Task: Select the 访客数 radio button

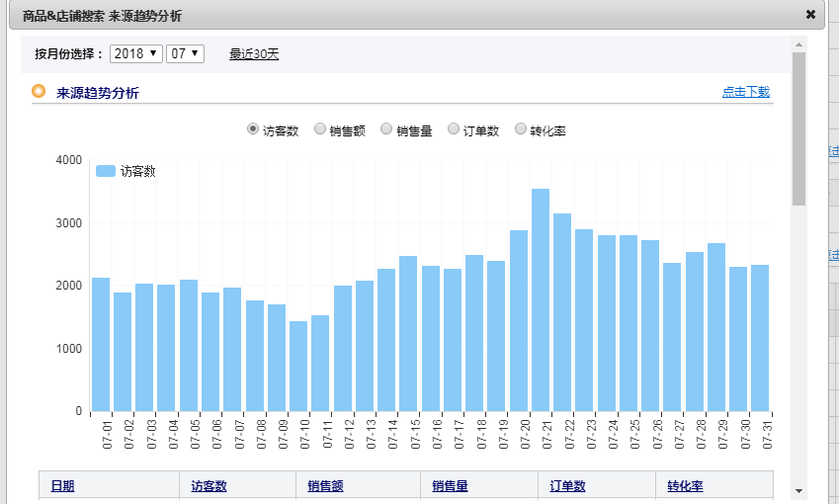Action: [x=253, y=129]
